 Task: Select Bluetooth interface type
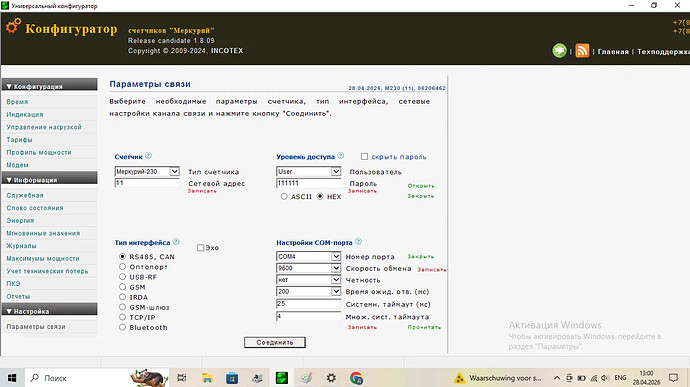122,327
